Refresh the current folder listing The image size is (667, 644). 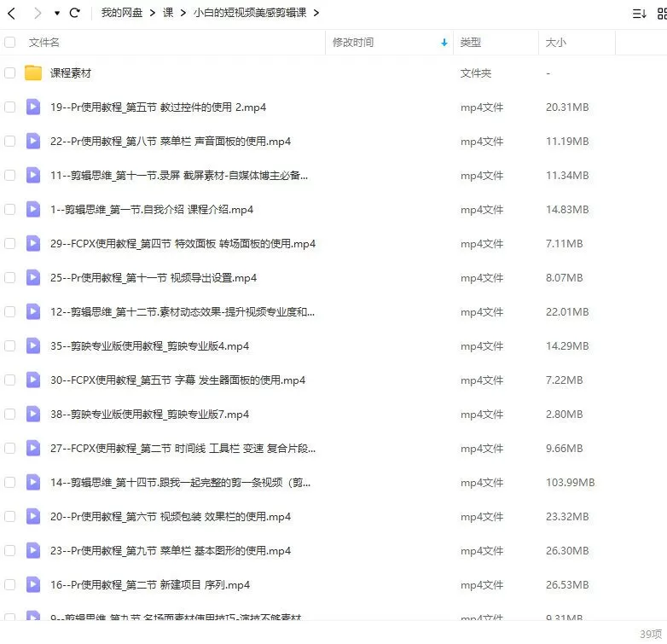(75, 13)
